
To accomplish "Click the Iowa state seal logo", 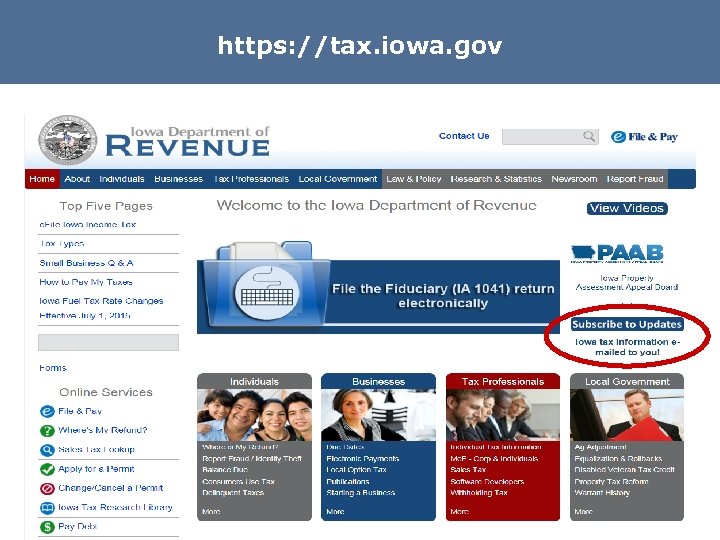I will (x=68, y=140).
